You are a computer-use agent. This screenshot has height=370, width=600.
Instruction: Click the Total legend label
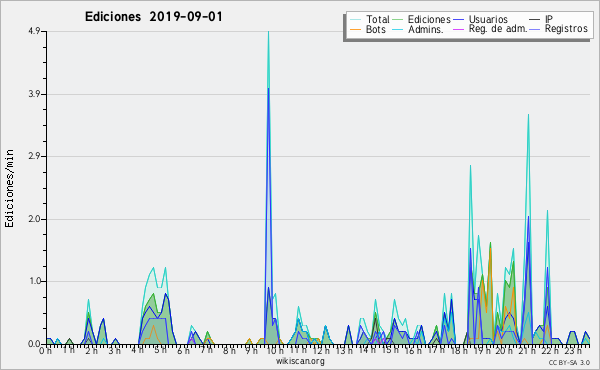(377, 19)
